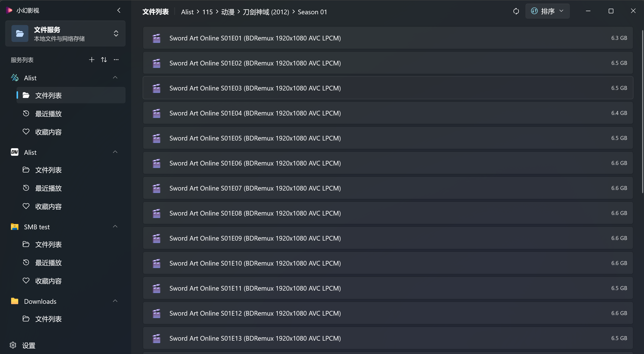
Task: Open 收藏内容 under the first Alist
Action: [x=71, y=132]
